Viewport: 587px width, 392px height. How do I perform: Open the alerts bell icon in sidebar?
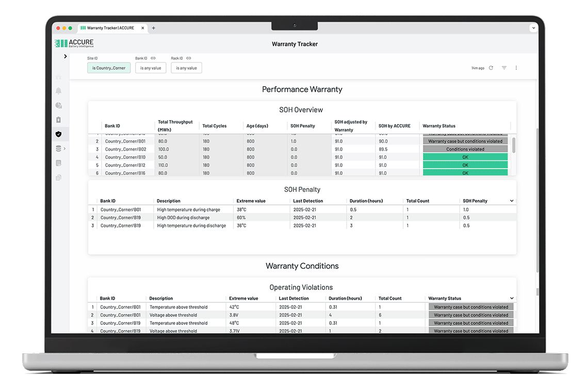point(58,91)
